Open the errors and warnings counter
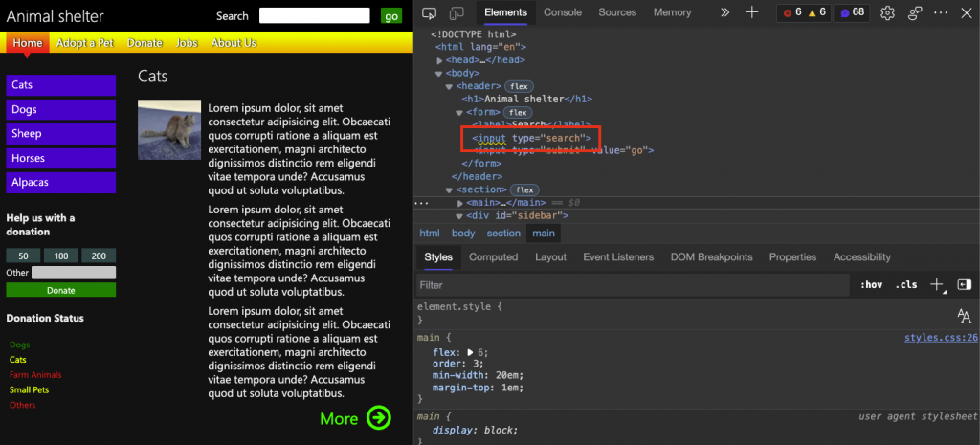 click(x=804, y=12)
